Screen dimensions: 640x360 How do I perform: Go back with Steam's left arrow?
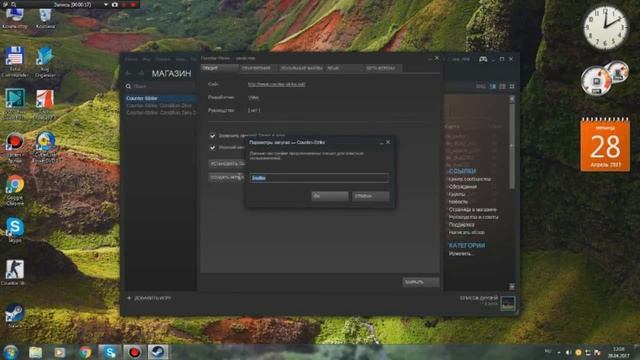tap(129, 73)
